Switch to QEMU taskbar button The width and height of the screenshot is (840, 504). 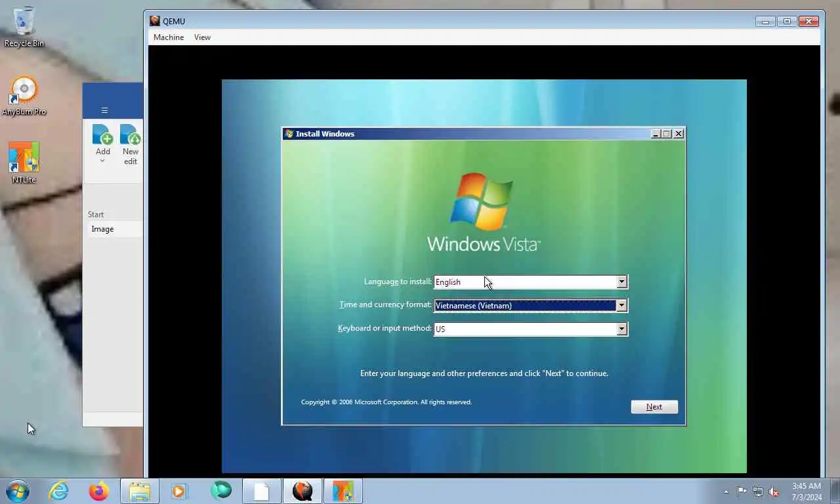tap(303, 491)
